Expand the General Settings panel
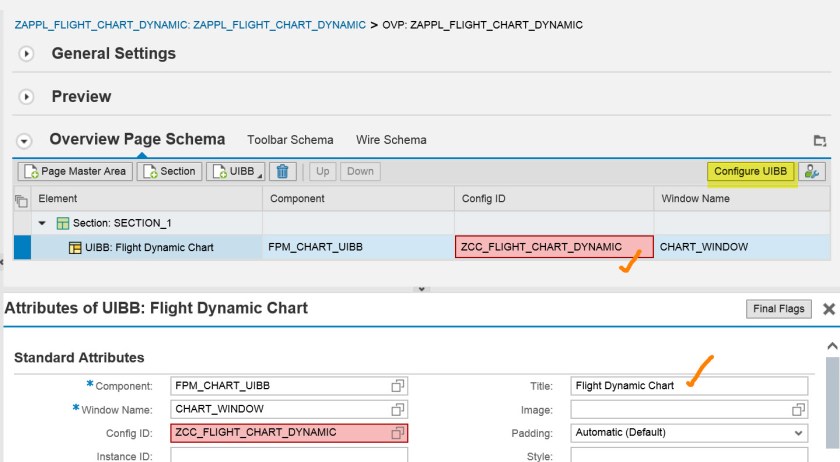Viewport: 840px width, 462px height. point(27,54)
